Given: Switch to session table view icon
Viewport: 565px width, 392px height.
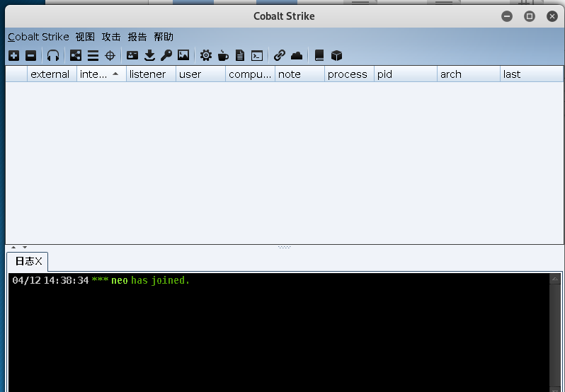Looking at the screenshot, I should coord(93,55).
